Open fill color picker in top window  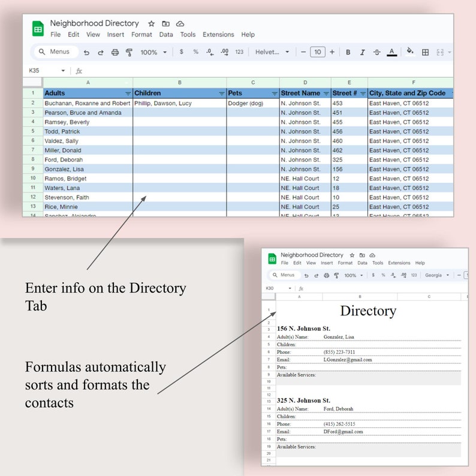coord(410,52)
